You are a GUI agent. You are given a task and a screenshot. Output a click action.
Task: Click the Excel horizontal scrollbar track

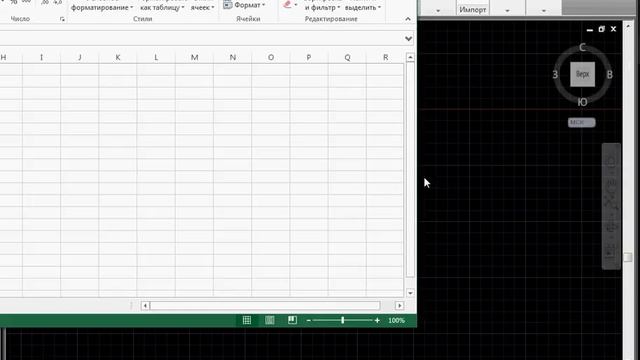pos(265,306)
